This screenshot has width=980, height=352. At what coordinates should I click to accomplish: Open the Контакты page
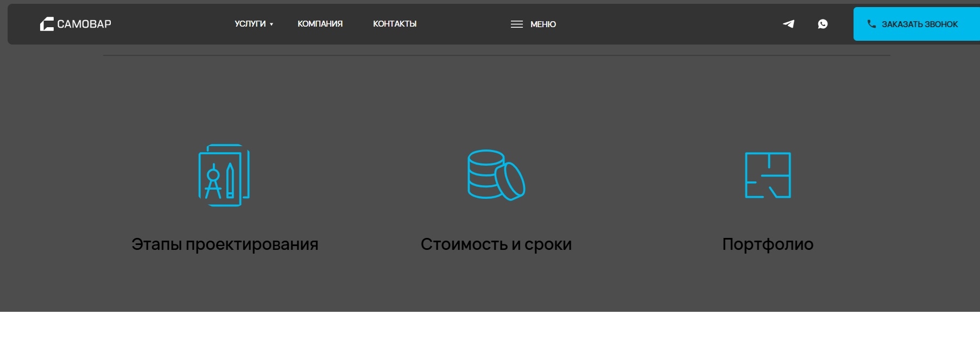coord(395,24)
